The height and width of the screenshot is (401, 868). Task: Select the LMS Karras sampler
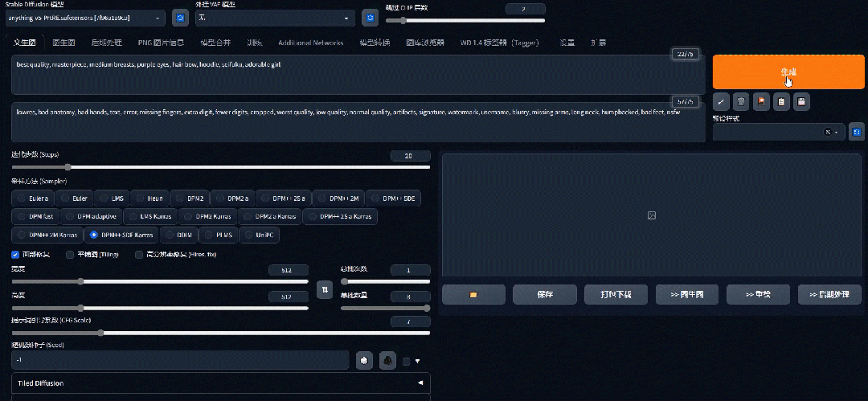click(x=150, y=216)
